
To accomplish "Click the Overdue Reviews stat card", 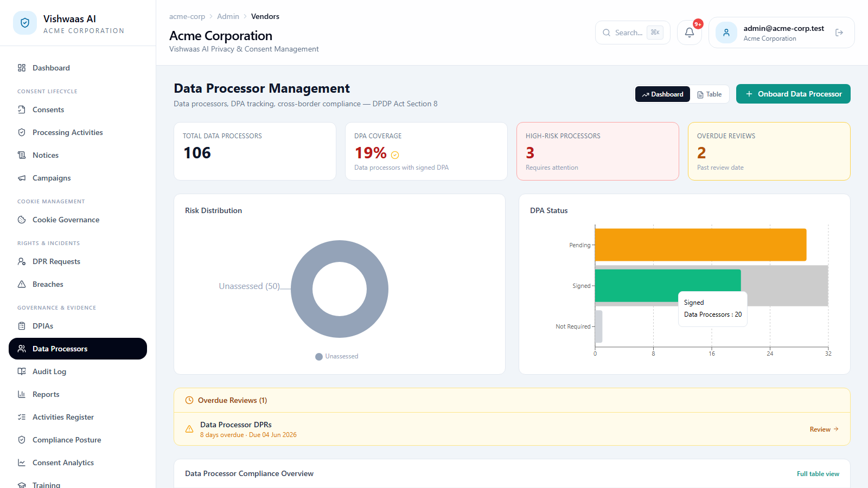I will point(769,151).
